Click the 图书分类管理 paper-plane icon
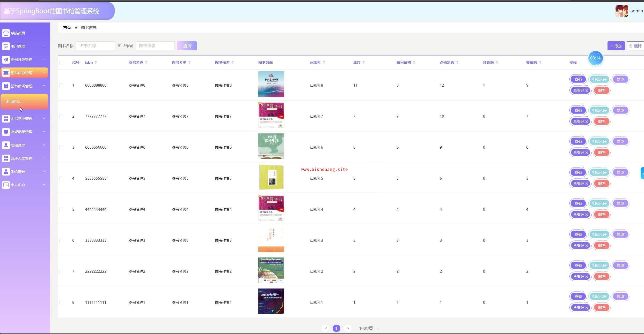This screenshot has height=334, width=644. point(6,59)
